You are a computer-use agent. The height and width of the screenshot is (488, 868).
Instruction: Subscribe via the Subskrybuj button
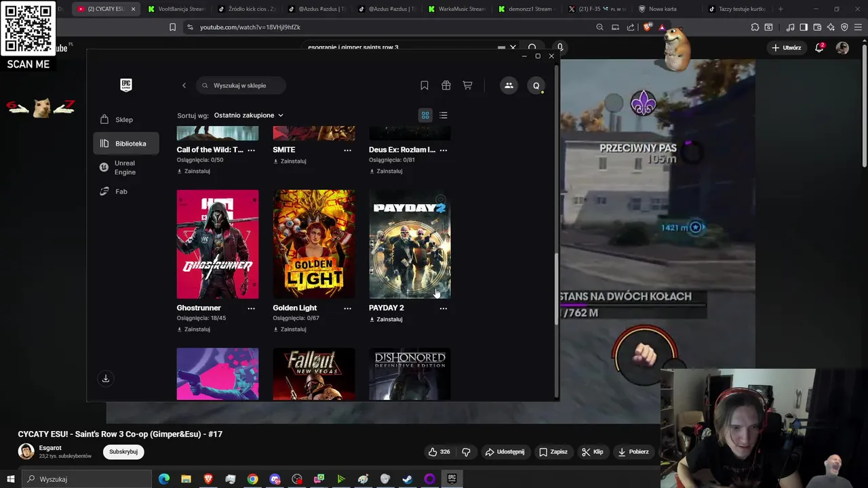tap(123, 451)
